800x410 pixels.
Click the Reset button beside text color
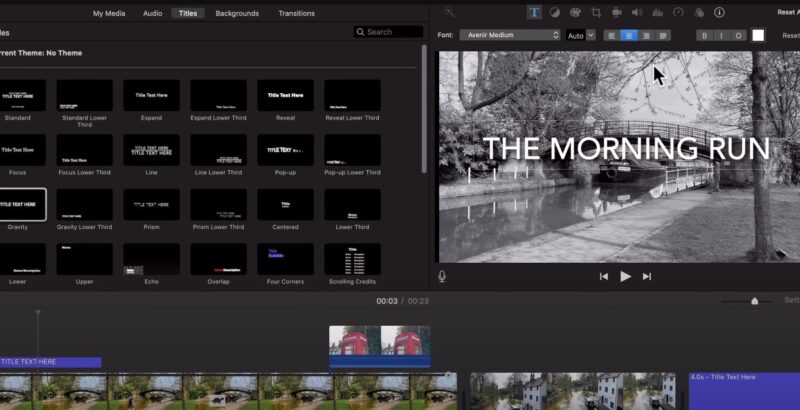[791, 35]
